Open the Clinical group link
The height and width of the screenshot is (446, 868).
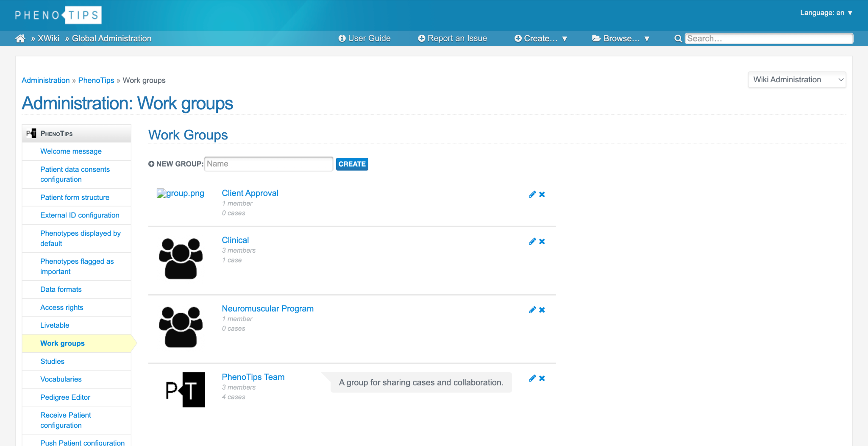pos(235,240)
